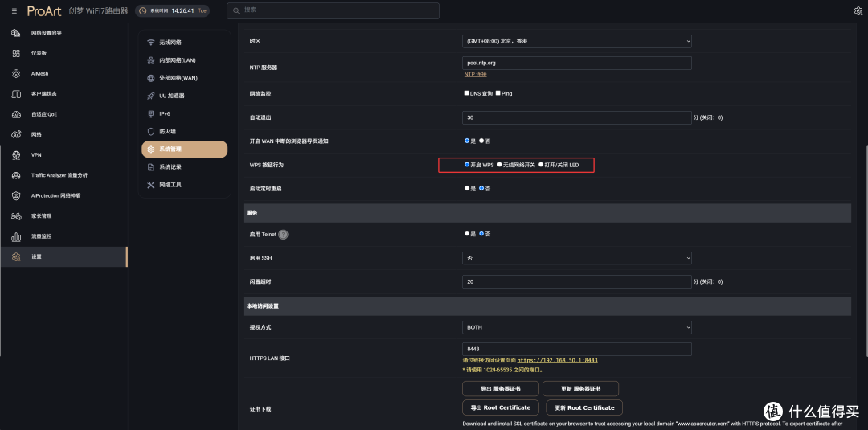868x430 pixels.
Task: Open AiMesh in main sidebar
Action: tap(63, 74)
